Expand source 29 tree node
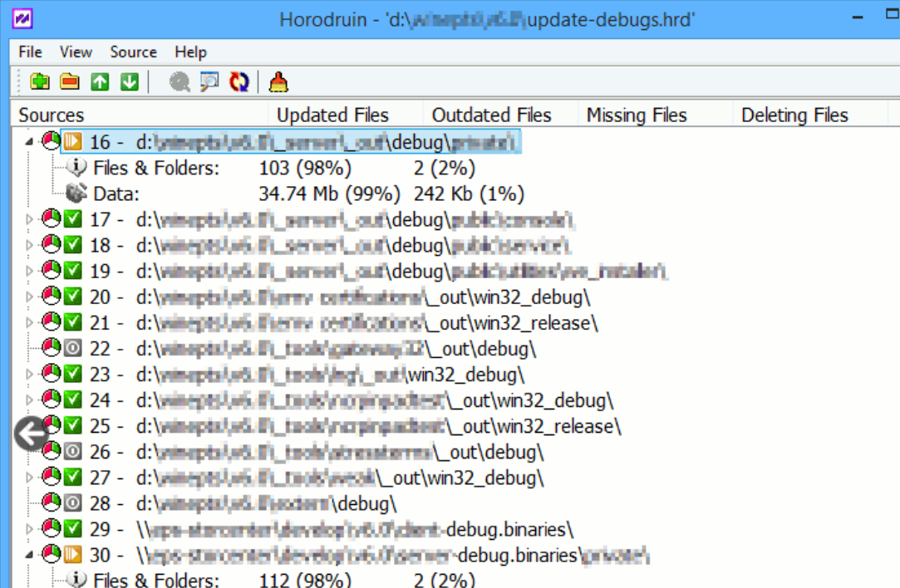The width and height of the screenshot is (900, 588). pyautogui.click(x=31, y=529)
